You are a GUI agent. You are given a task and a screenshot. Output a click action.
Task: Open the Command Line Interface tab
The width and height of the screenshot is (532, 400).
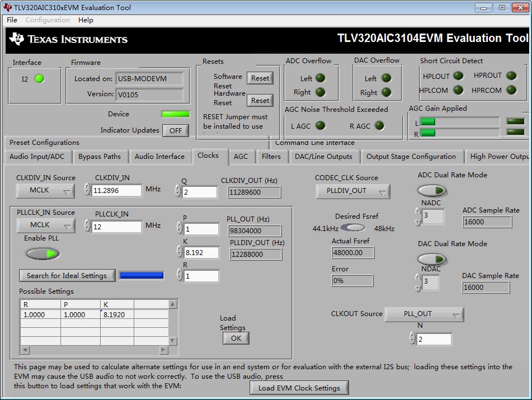pyautogui.click(x=315, y=143)
